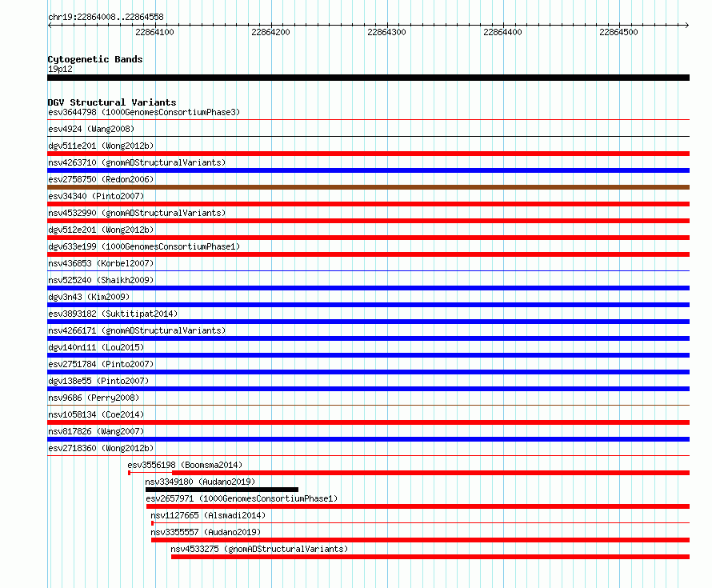Click dgv512e201 (Wong2012b) label
The width and height of the screenshot is (712, 588).
pyautogui.click(x=101, y=230)
